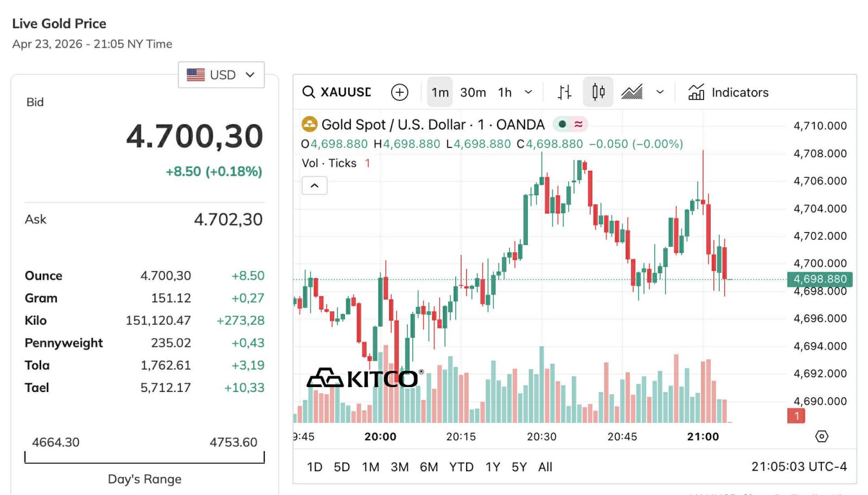Switch chart interval to 30m
This screenshot has height=495, width=868.
[x=473, y=92]
